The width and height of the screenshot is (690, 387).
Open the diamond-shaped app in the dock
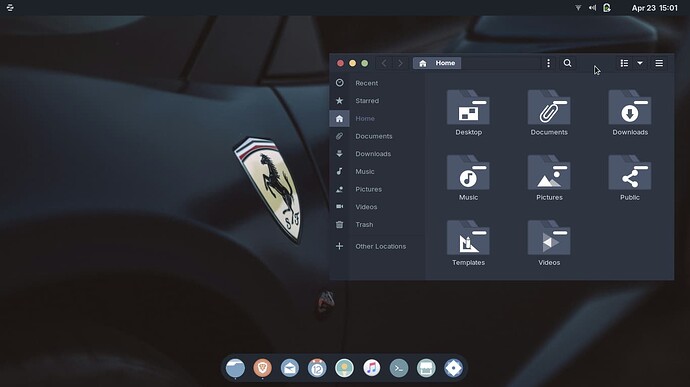pos(454,368)
